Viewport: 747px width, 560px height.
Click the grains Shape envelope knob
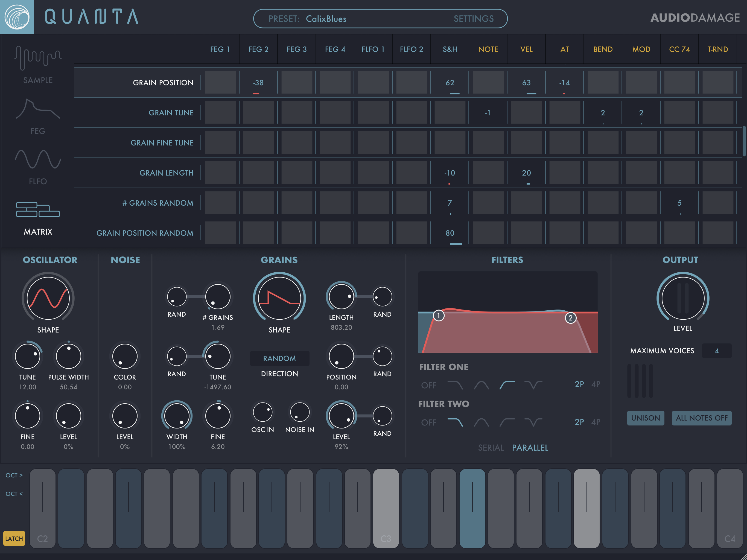click(x=279, y=298)
